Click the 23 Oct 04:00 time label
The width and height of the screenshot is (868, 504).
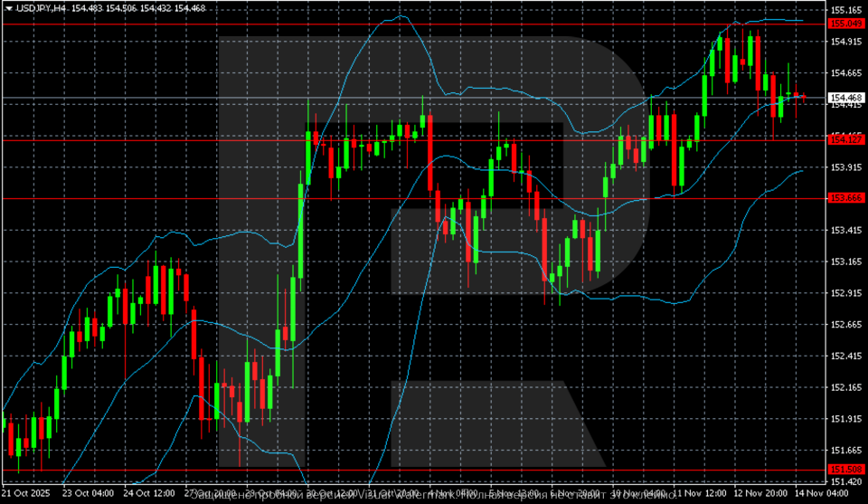88,495
